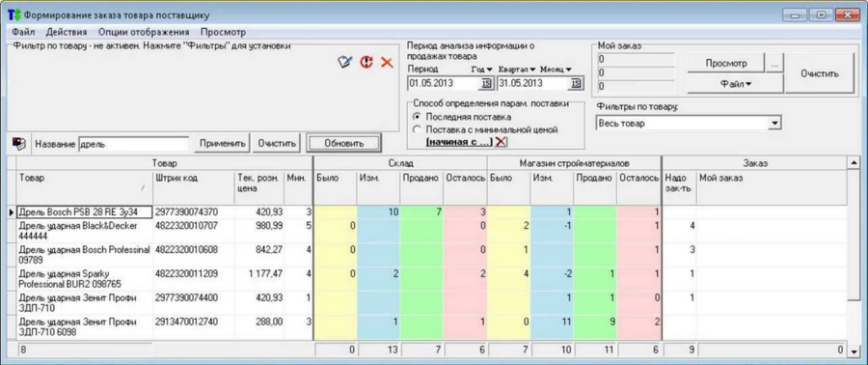
Task: Open Опции отображения menu
Action: (x=144, y=32)
